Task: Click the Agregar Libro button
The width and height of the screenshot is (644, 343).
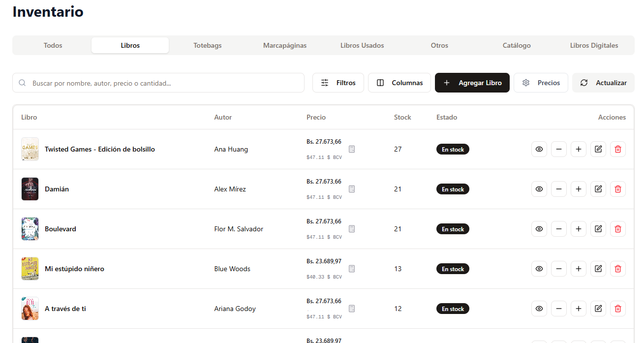Action: click(x=472, y=83)
